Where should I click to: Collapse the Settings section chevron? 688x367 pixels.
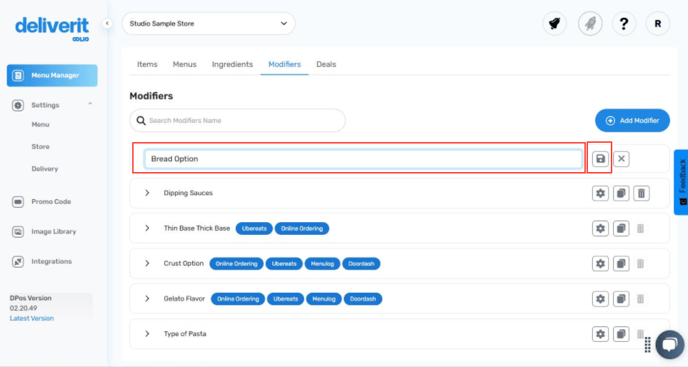(90, 104)
